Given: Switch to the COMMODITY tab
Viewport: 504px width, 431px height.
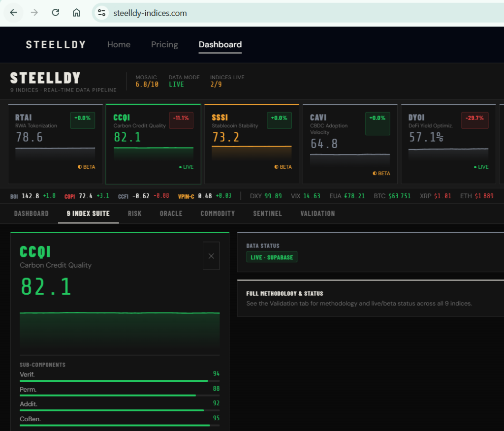Looking at the screenshot, I should [x=218, y=214].
